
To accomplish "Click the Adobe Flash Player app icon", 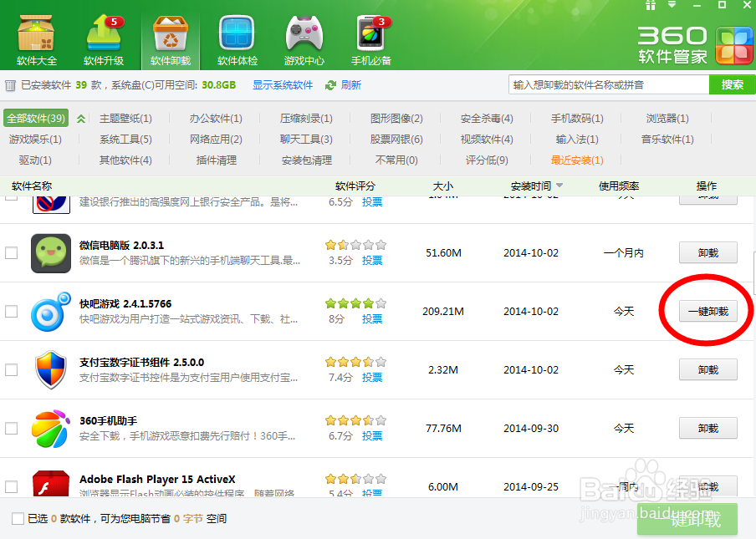I will (x=51, y=483).
